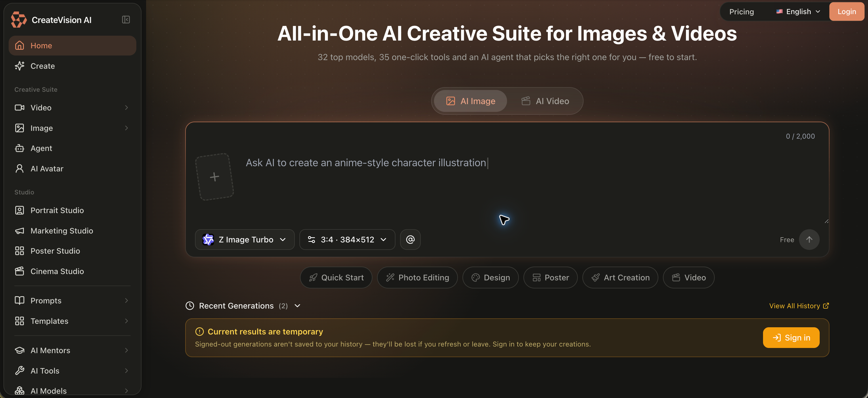Viewport: 868px width, 398px height.
Task: Click the Agent robot icon
Action: tap(20, 148)
